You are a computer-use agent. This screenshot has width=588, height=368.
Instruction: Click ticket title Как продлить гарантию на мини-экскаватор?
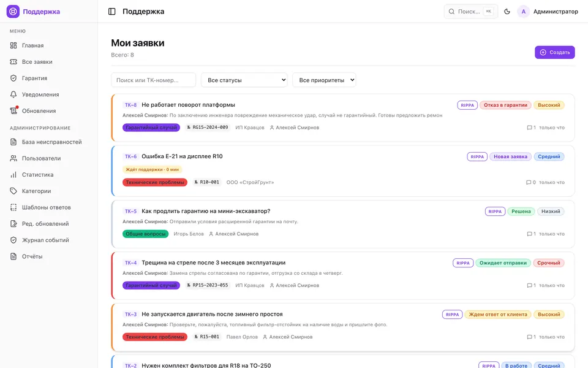[x=206, y=211]
